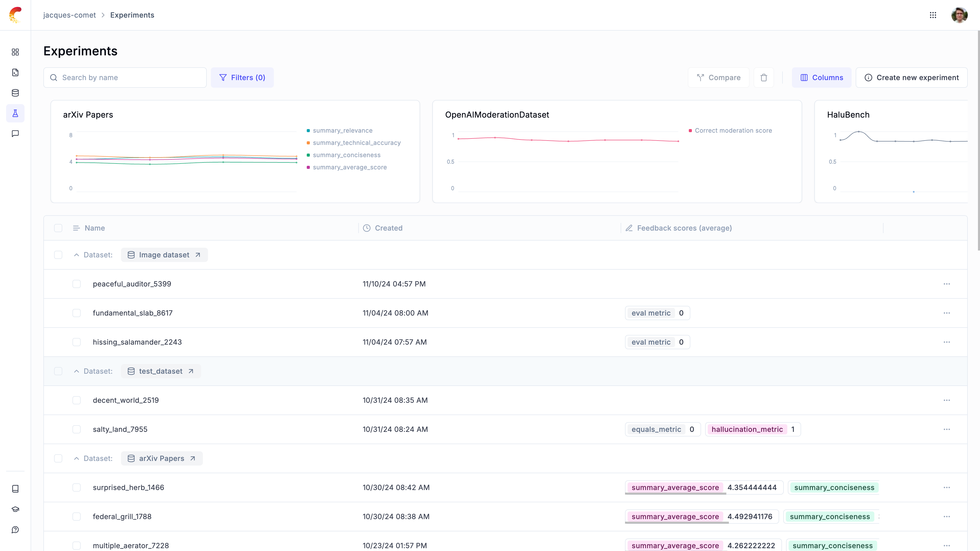Select the salty_land_7955 row checkbox

77,429
